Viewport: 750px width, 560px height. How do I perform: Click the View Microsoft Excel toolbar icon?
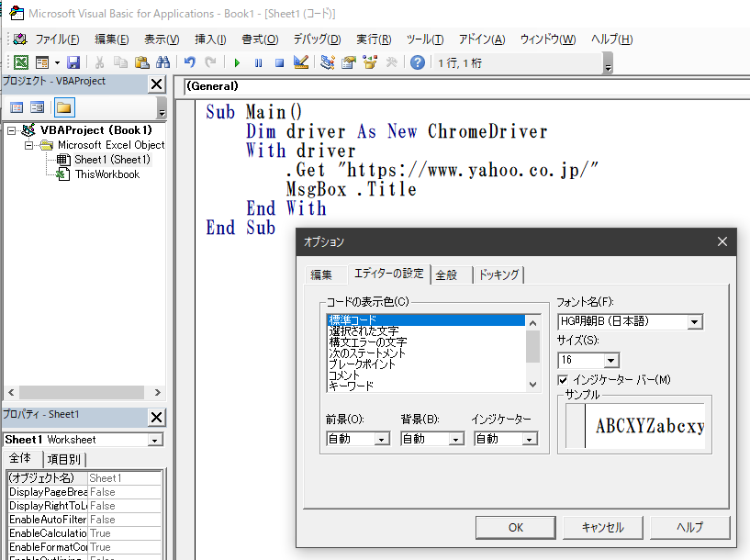pos(21,62)
